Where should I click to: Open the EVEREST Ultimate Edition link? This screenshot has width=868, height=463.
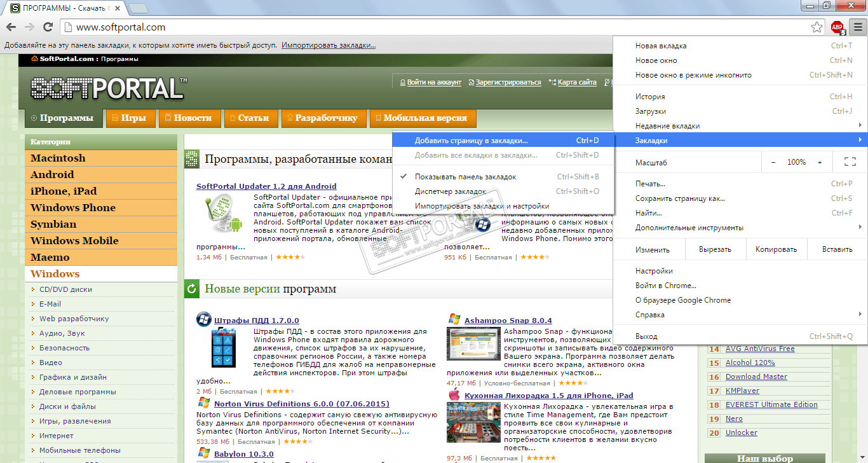pyautogui.click(x=771, y=404)
